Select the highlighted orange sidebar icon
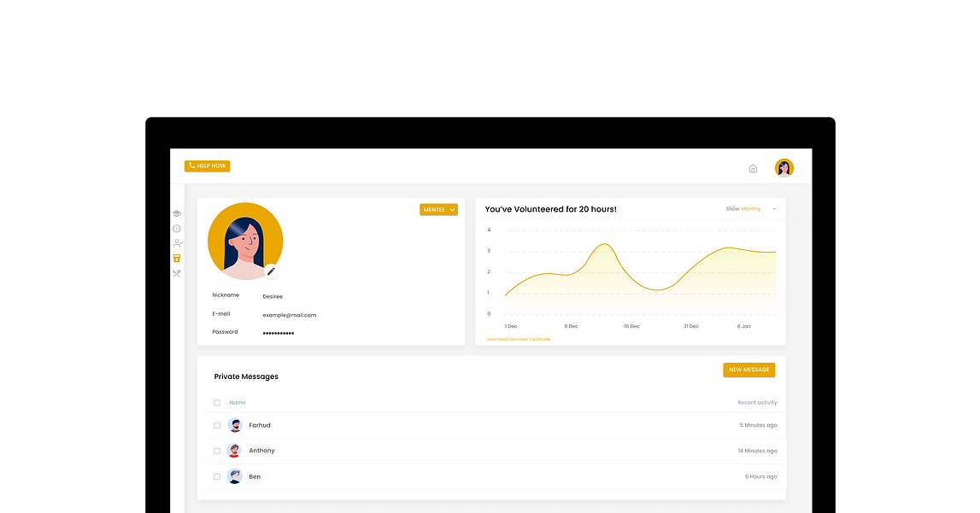Image resolution: width=980 pixels, height=513 pixels. [177, 259]
